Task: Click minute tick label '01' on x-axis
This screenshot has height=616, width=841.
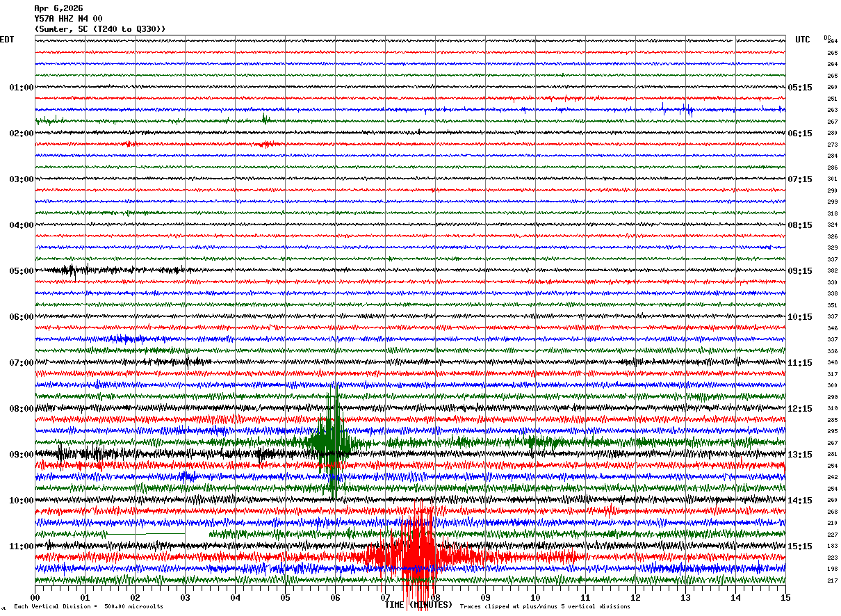Action: tap(85, 597)
